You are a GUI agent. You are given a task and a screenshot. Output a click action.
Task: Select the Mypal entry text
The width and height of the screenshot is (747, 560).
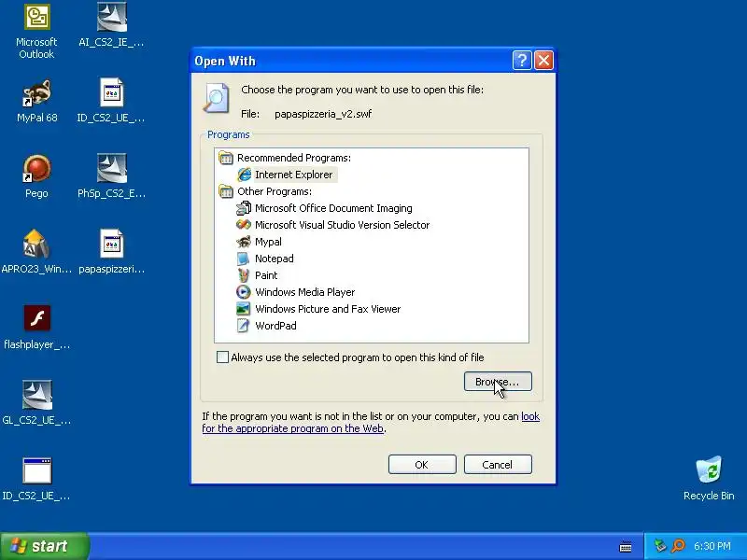tap(268, 242)
